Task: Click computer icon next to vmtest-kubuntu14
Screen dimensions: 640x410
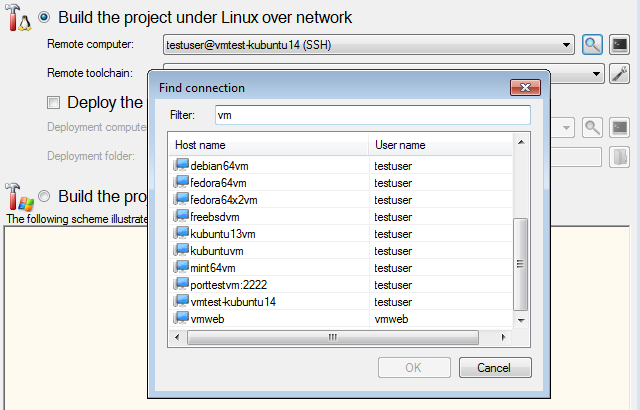Action: (x=181, y=301)
